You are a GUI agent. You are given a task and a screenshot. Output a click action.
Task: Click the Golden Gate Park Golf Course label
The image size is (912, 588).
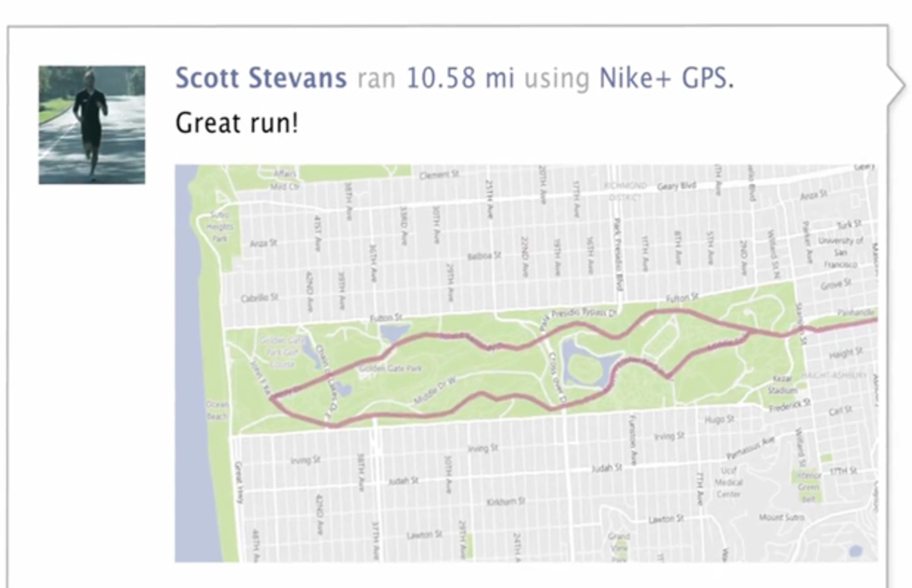pyautogui.click(x=283, y=352)
